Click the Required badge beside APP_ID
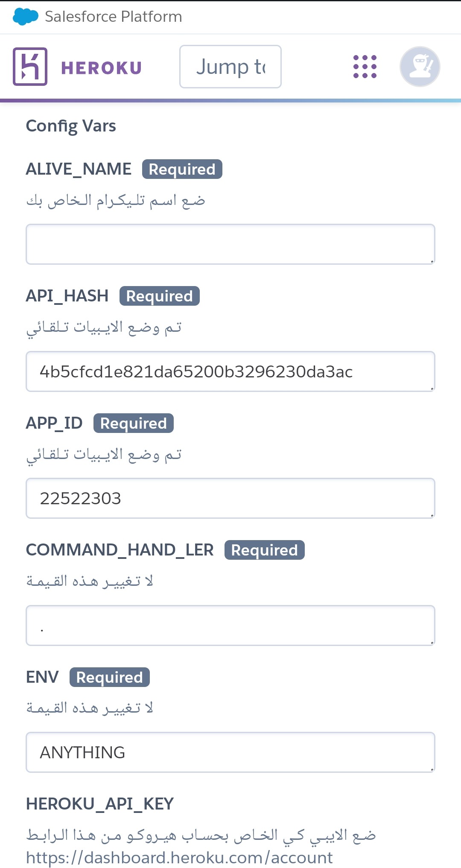The image size is (461, 868). 134,423
